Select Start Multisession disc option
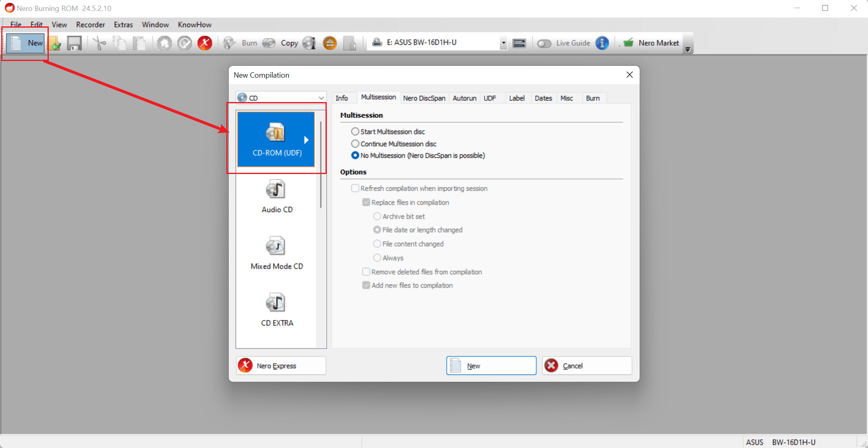Viewport: 868px width, 448px height. 355,131
